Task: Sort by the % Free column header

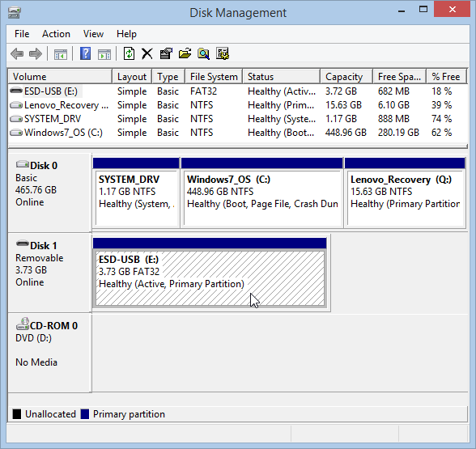Action: point(446,76)
